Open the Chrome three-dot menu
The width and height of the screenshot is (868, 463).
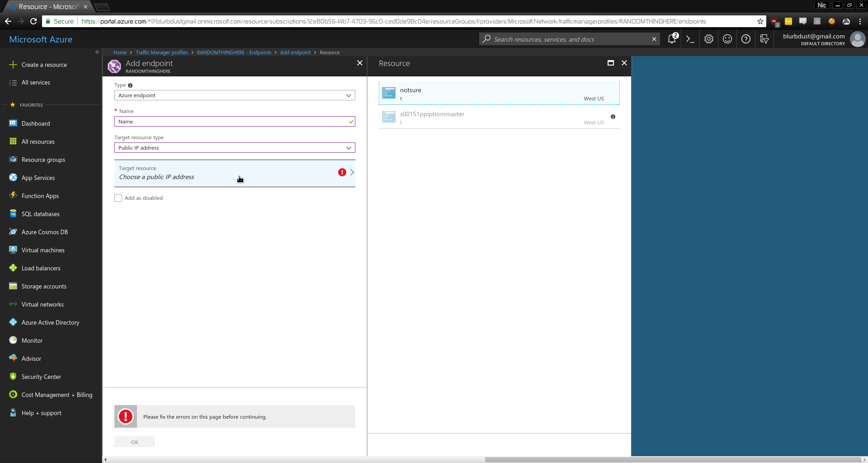[x=860, y=21]
